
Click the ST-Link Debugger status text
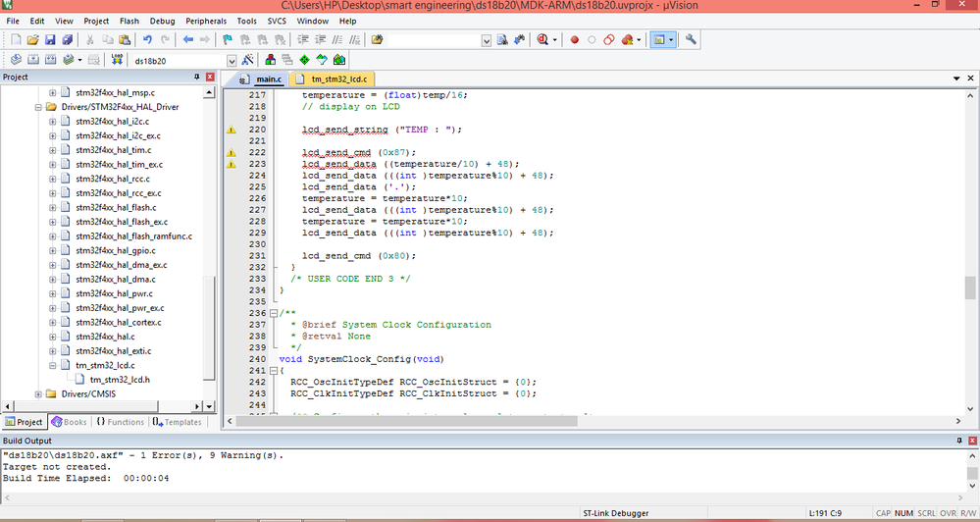[616, 513]
